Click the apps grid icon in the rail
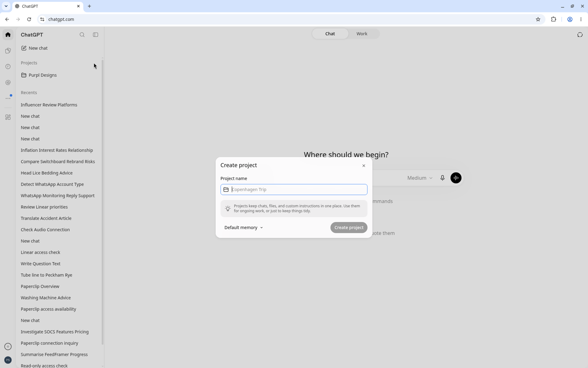Screen dimensions: 588x368 click(x=8, y=117)
